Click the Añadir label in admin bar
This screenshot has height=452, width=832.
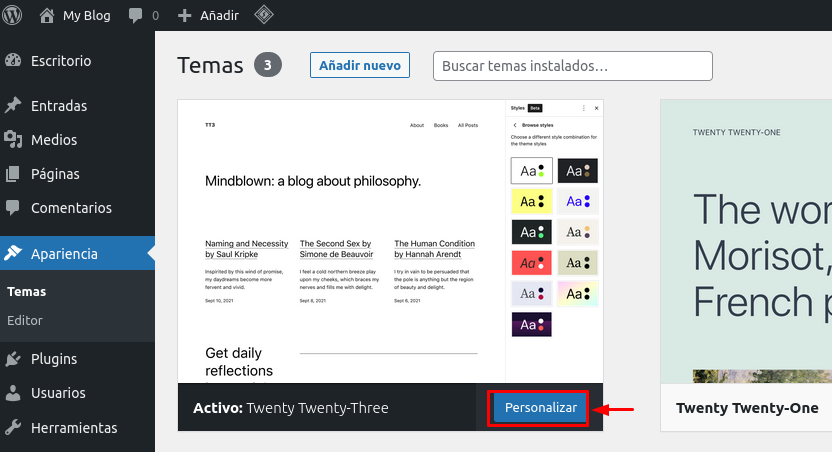pyautogui.click(x=219, y=15)
